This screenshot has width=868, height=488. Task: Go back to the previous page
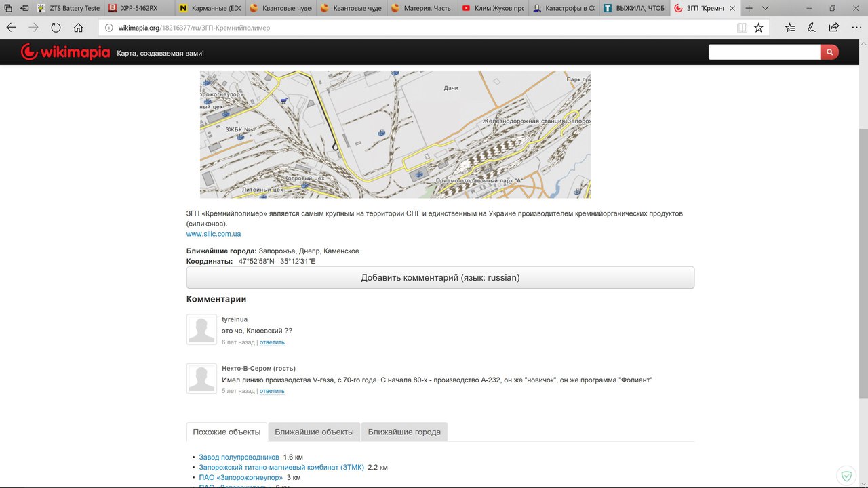point(11,28)
